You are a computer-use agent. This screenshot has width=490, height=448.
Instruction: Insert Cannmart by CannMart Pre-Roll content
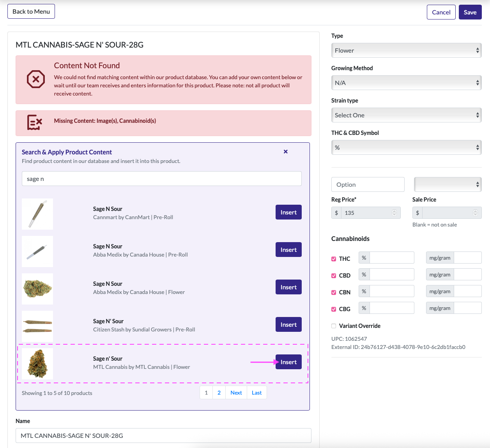coord(288,212)
